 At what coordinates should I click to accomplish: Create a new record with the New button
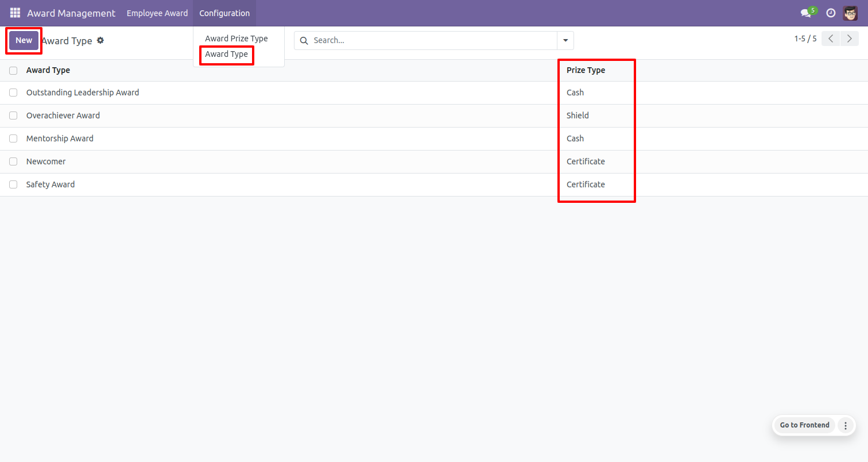tap(24, 40)
